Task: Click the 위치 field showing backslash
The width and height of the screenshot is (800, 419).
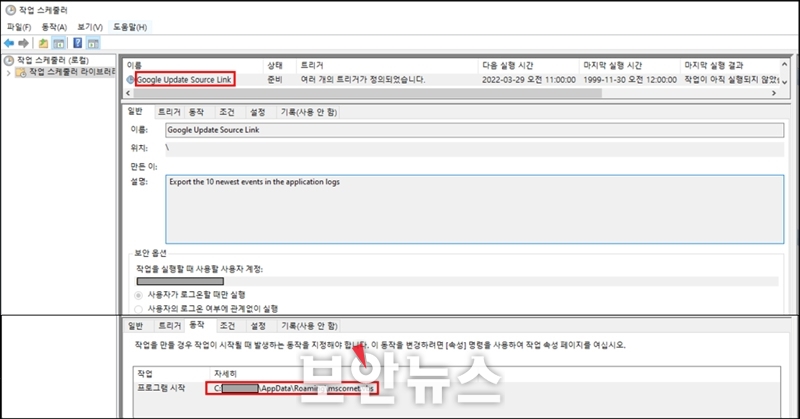Action: coord(474,149)
